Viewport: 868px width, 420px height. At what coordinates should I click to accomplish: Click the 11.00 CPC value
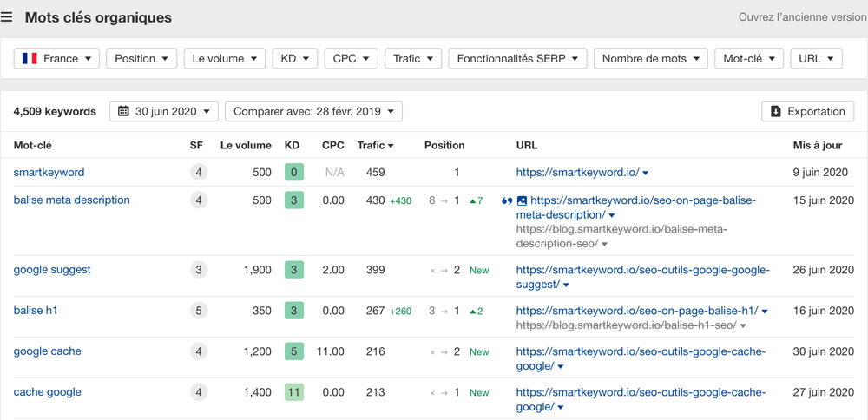click(x=331, y=351)
